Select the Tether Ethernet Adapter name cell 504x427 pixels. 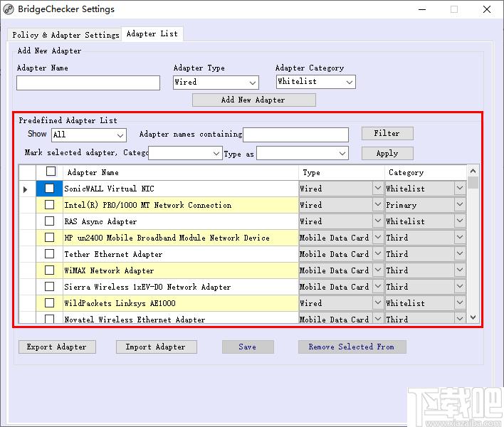click(x=181, y=254)
